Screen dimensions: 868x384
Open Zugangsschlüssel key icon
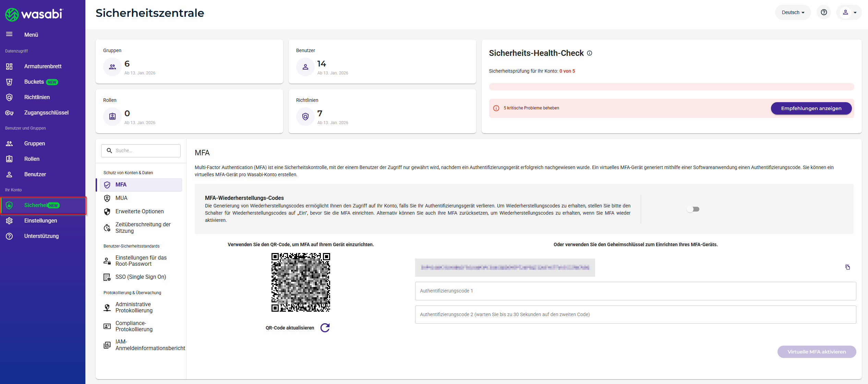click(9, 113)
